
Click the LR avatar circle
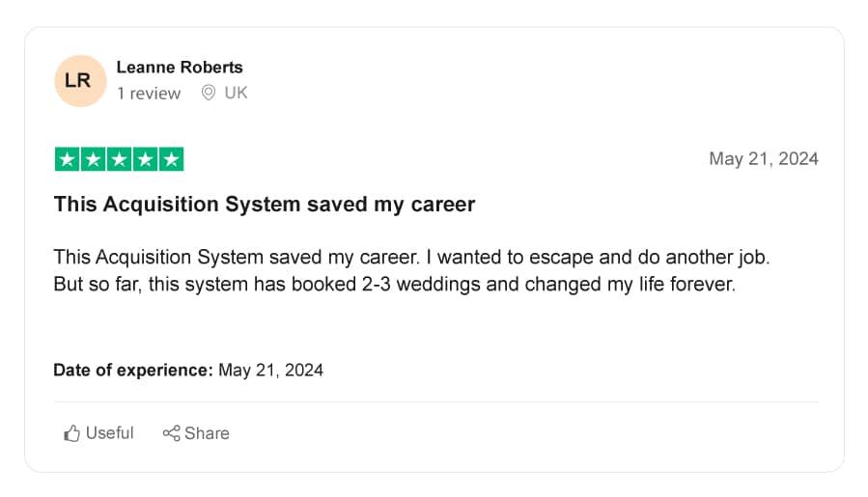[80, 81]
